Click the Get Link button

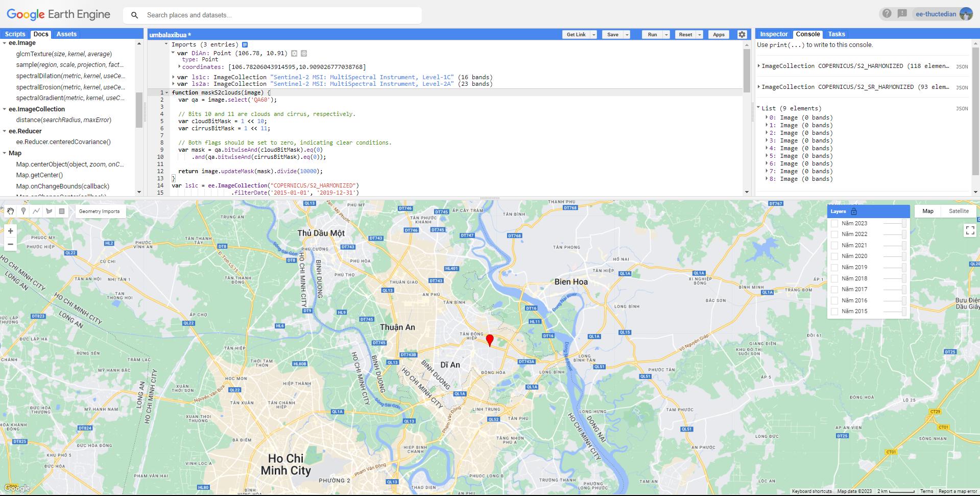click(x=576, y=35)
